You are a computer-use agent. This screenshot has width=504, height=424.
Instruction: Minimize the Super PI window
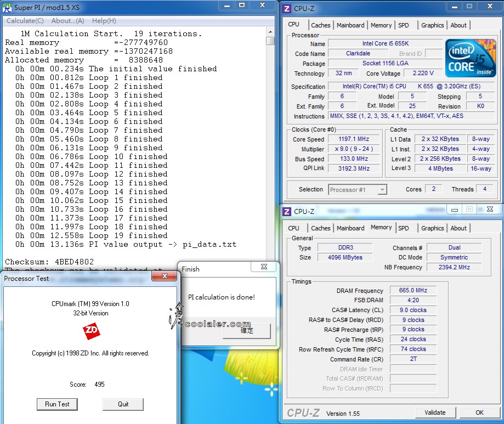click(x=227, y=5)
